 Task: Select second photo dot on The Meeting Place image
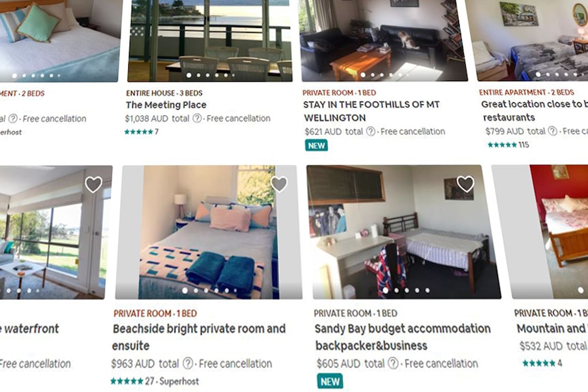[199, 75]
